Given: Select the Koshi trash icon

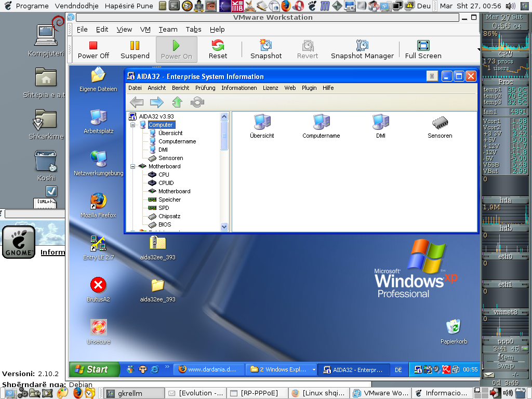Looking at the screenshot, I should click(46, 166).
